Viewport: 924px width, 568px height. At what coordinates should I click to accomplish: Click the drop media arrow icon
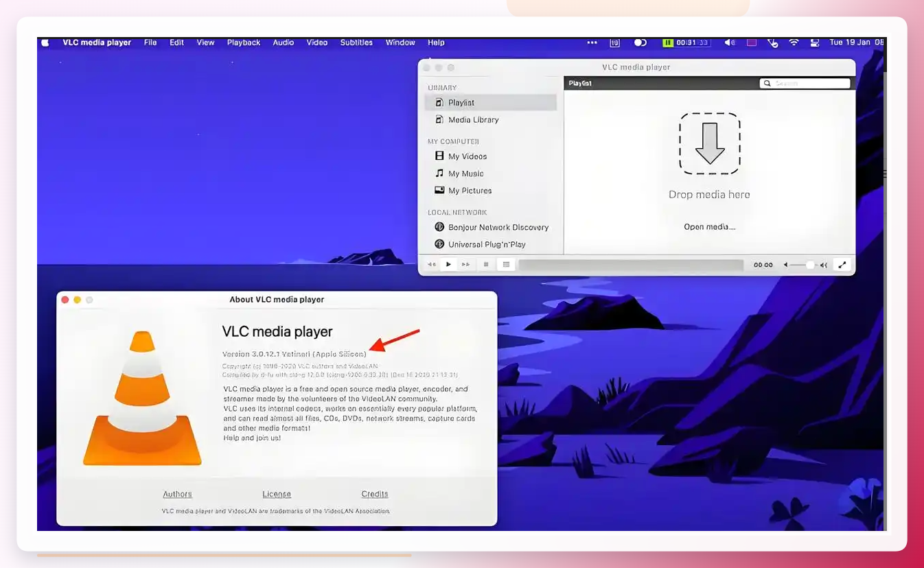point(710,143)
